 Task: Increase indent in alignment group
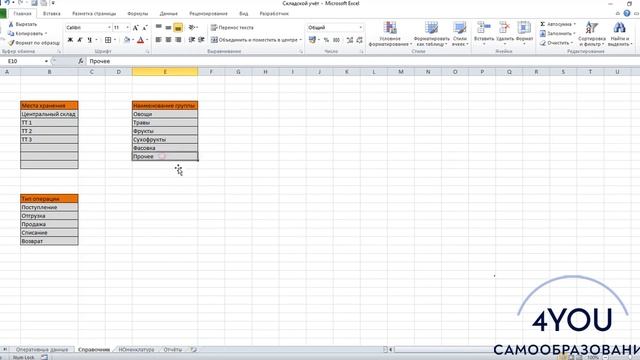point(201,40)
